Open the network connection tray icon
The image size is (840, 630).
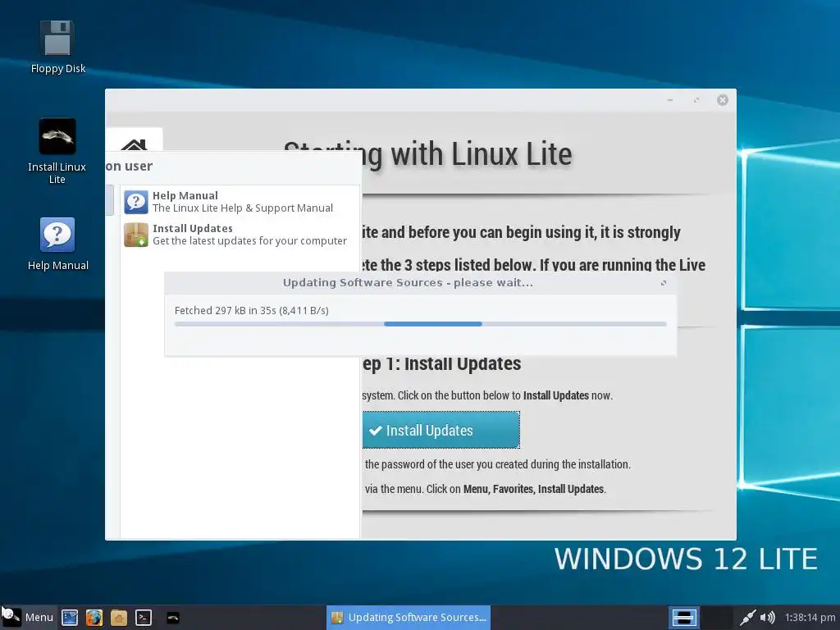tap(747, 618)
